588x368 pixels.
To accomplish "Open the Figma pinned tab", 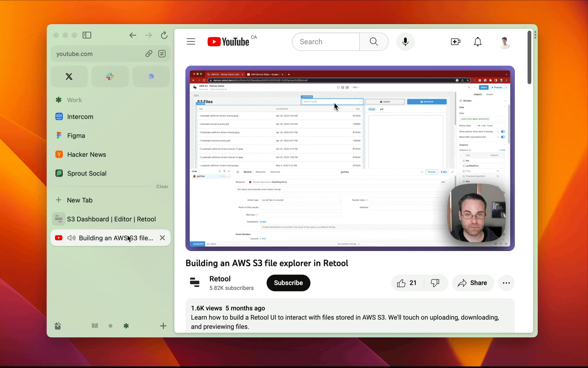I will (110, 136).
